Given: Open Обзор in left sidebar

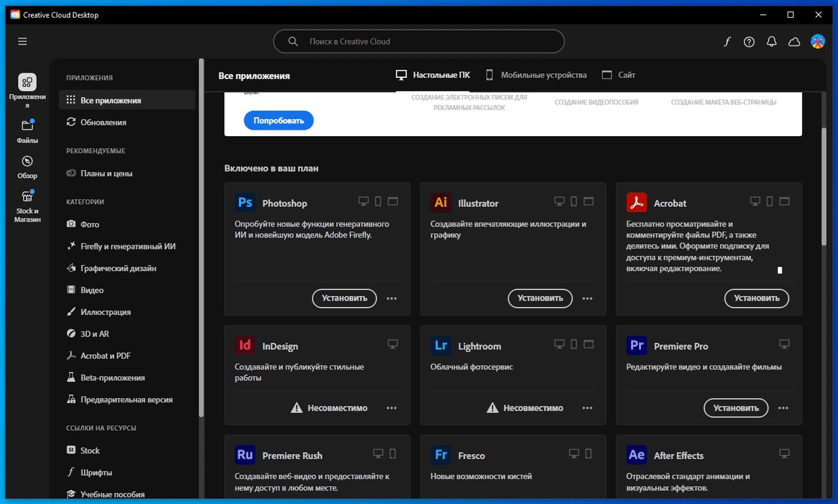Looking at the screenshot, I should pos(27,166).
